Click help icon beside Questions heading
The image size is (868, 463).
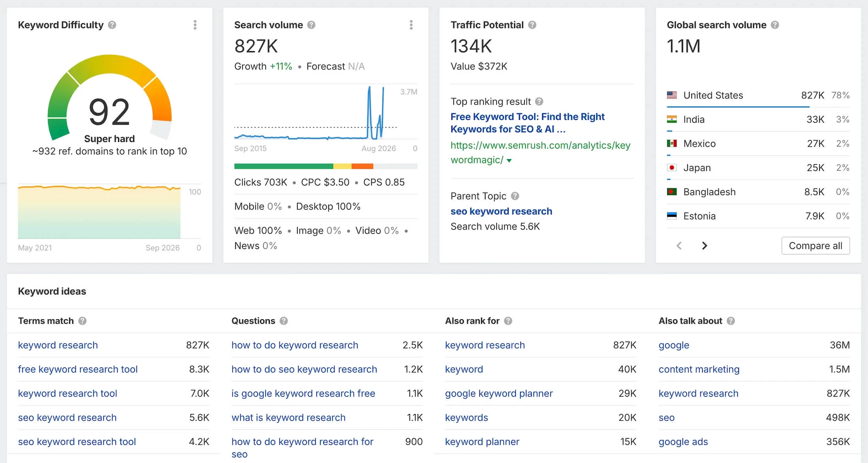[x=284, y=321]
